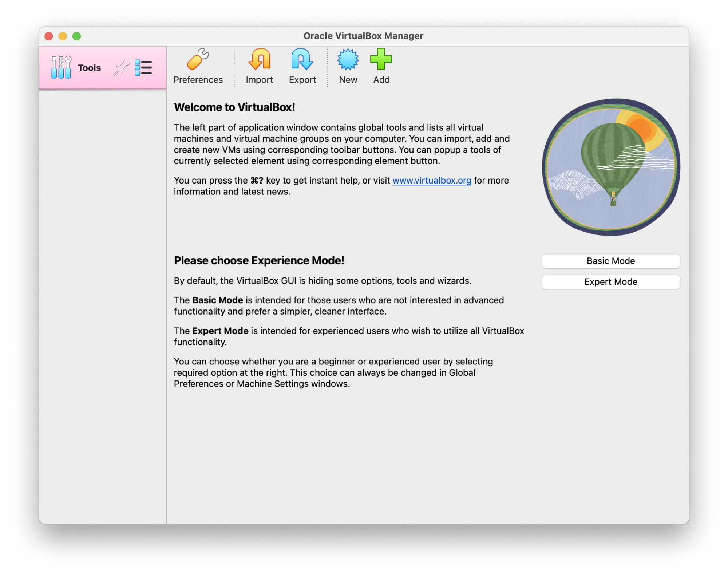Click the green fullscreen window button
Image resolution: width=728 pixels, height=576 pixels.
pos(76,36)
